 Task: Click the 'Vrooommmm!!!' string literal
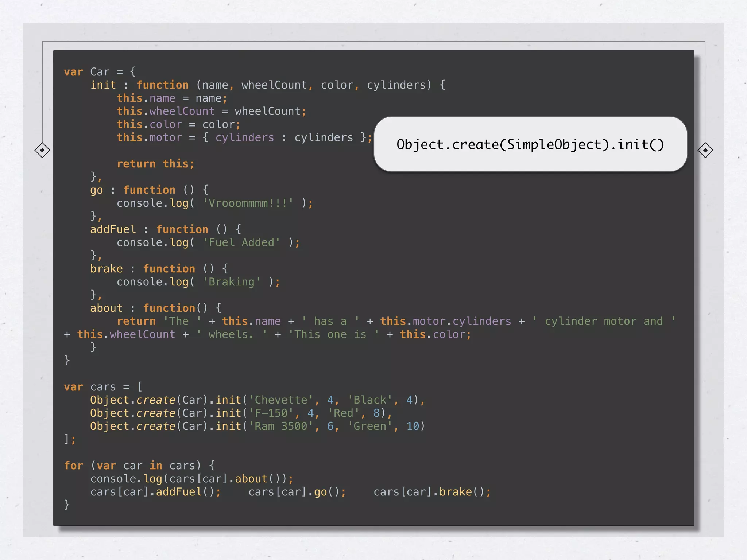click(248, 203)
